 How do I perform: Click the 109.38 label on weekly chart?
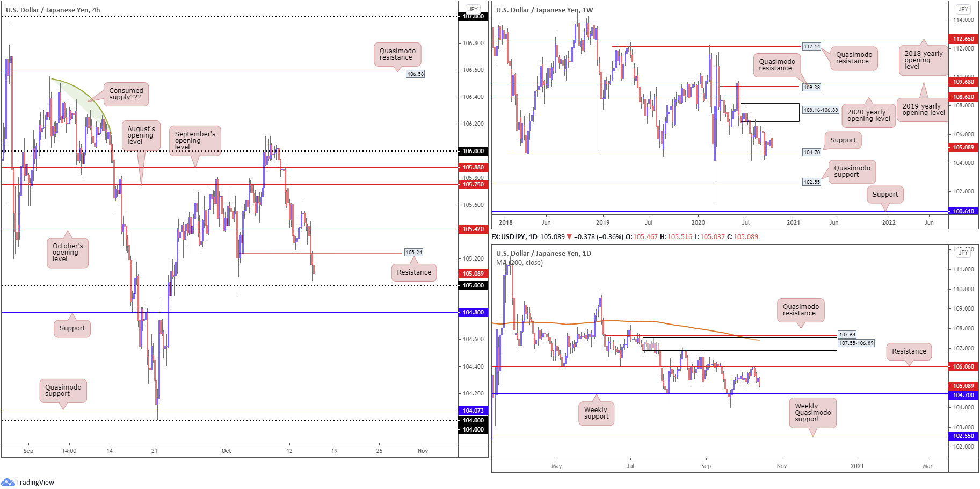(x=811, y=87)
